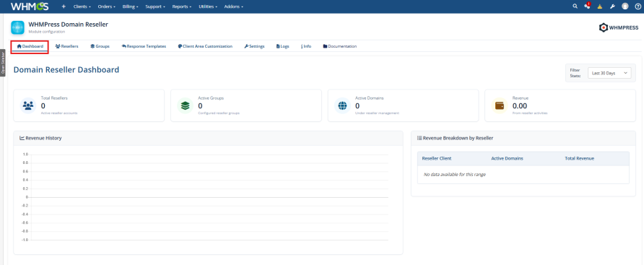Screen dimensions: 644x265
Task: Open the Clients dropdown menu
Action: click(82, 6)
